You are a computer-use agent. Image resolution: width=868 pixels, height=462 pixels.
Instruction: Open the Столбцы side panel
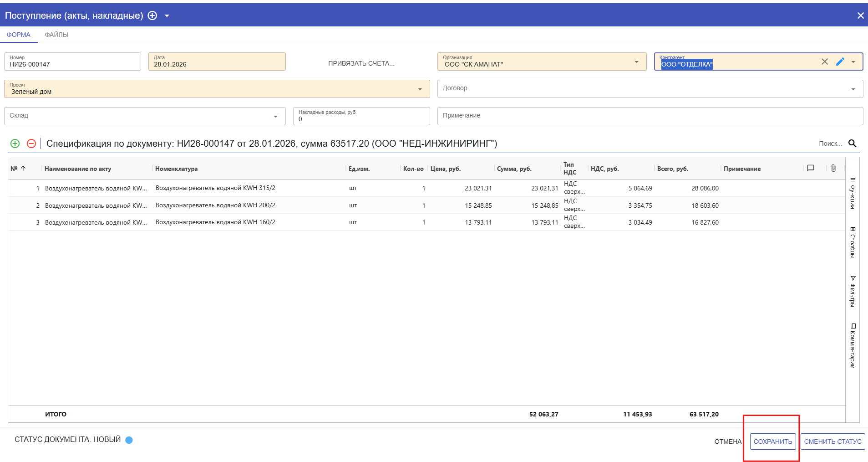point(853,242)
